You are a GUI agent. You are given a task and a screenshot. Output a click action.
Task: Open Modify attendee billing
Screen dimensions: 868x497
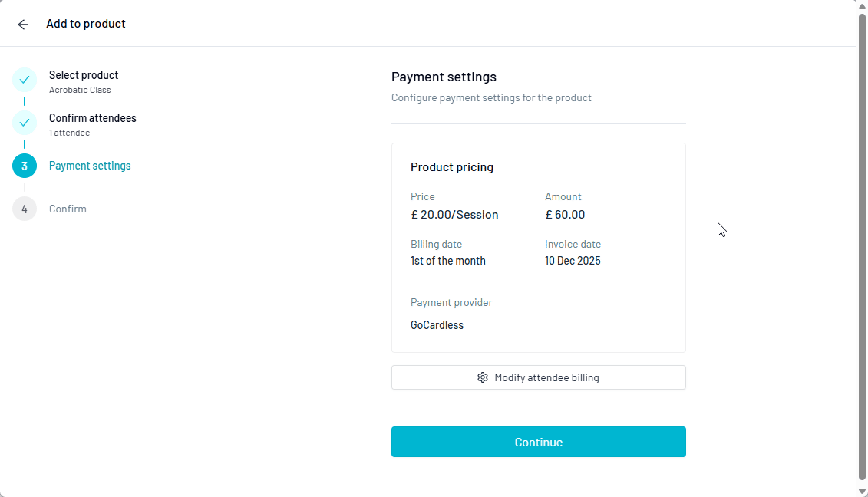point(538,377)
